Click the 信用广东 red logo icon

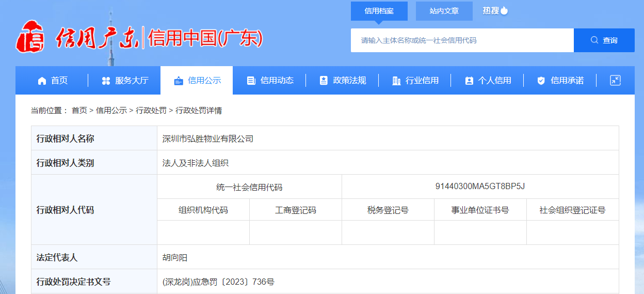point(31,37)
